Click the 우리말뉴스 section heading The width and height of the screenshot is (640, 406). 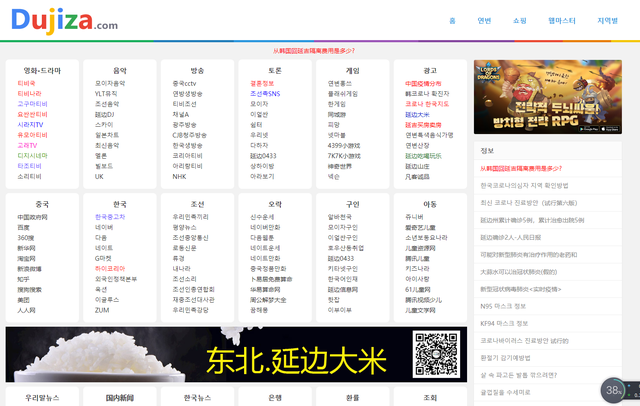(42, 397)
